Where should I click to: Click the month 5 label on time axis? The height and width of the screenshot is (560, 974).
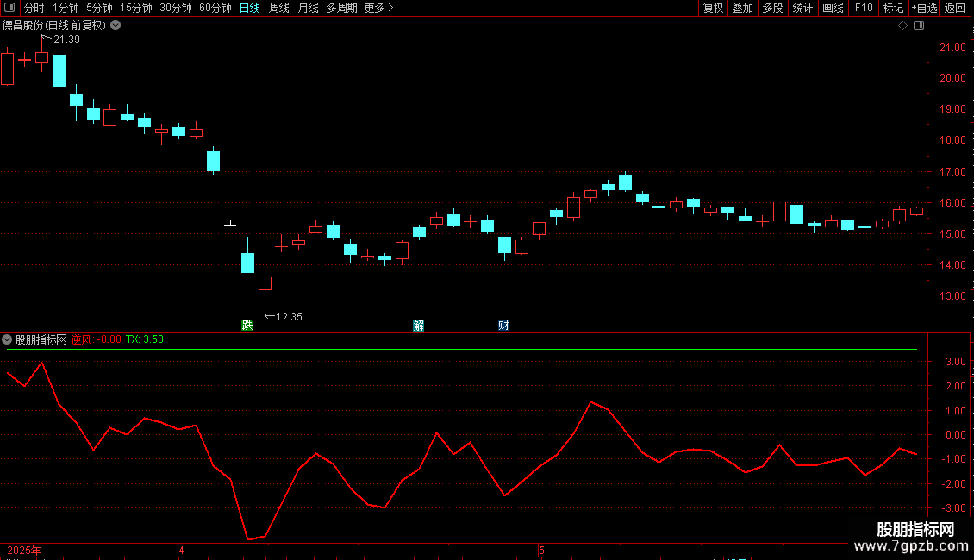point(541,551)
